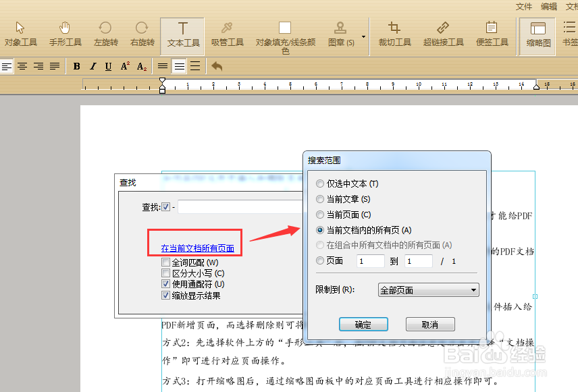The width and height of the screenshot is (578, 392).
Task: Open the 限制到 全部页面 dropdown
Action: 428,289
